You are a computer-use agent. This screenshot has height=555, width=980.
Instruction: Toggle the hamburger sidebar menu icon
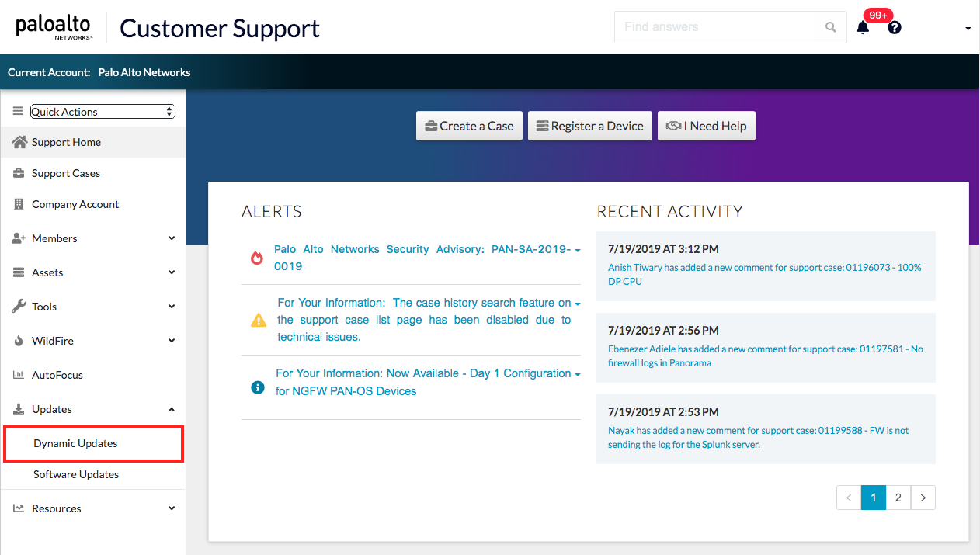18,112
